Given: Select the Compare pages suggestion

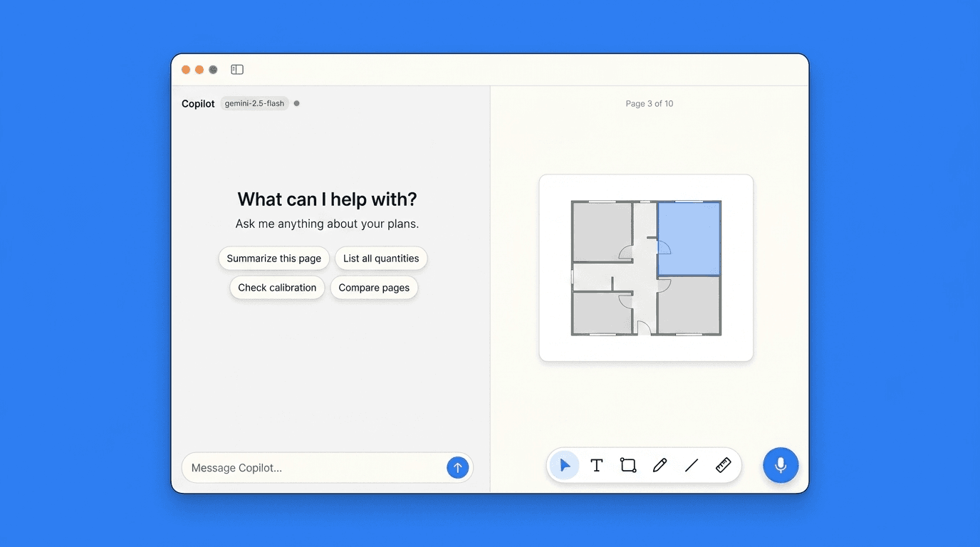Looking at the screenshot, I should pos(374,288).
